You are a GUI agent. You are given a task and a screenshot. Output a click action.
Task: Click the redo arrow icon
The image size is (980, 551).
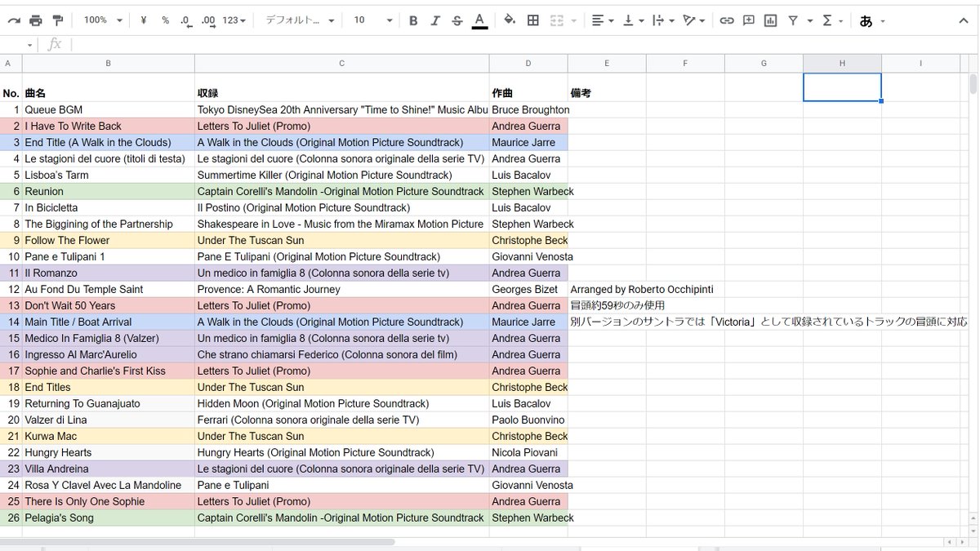tap(14, 20)
